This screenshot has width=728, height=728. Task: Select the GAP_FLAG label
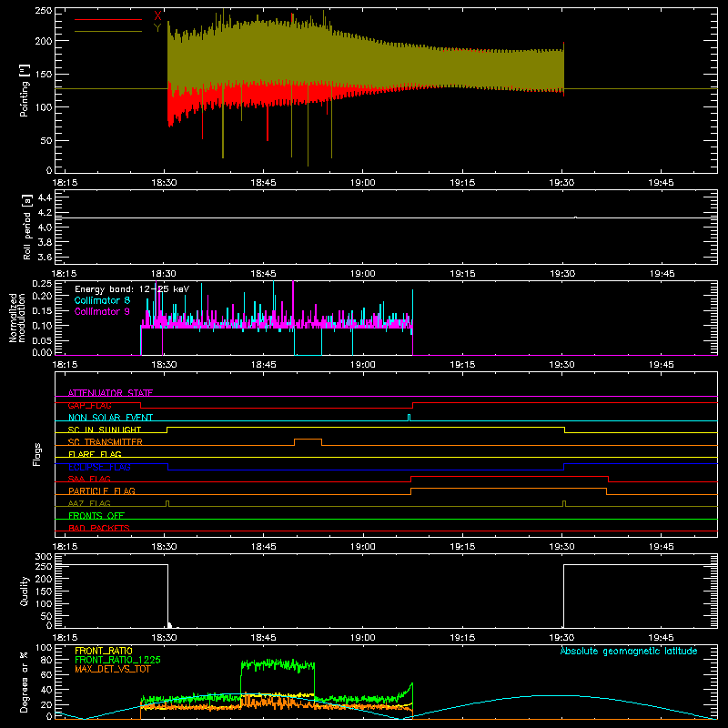[89, 405]
